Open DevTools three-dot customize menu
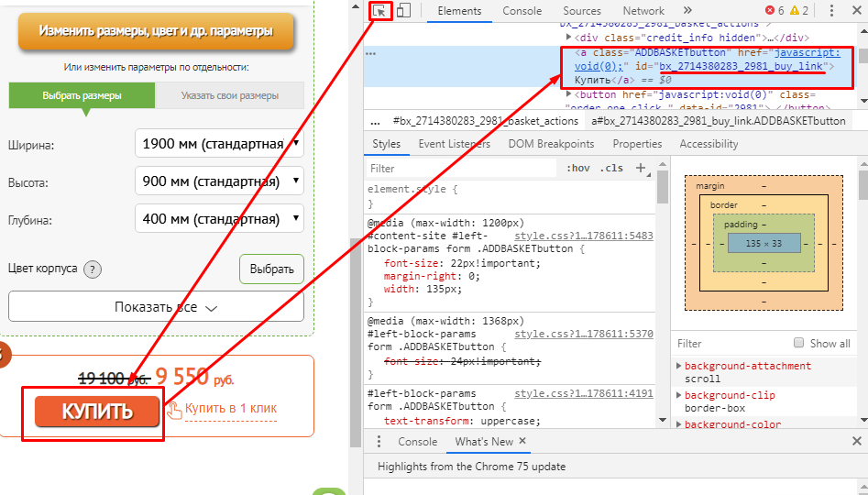Screen dimensions: 868x495 [831, 10]
